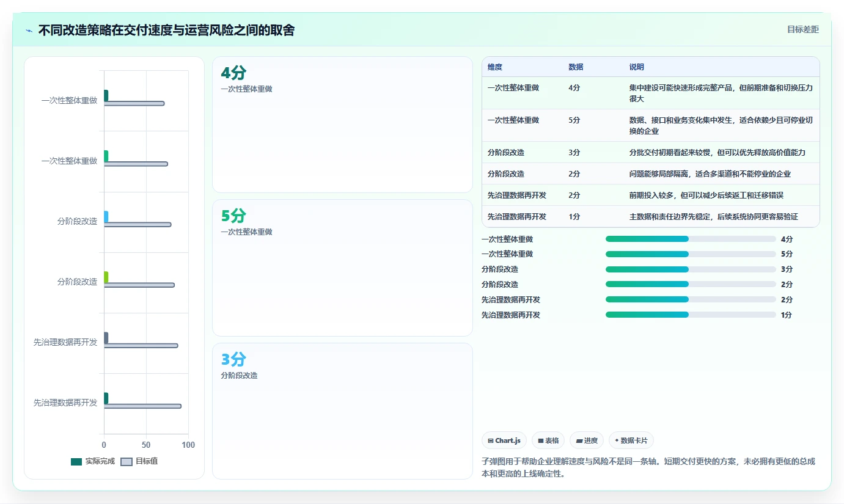This screenshot has width=844, height=504.
Task: Click the lime green 分阶段改造 actual bar
Action: tap(106, 277)
